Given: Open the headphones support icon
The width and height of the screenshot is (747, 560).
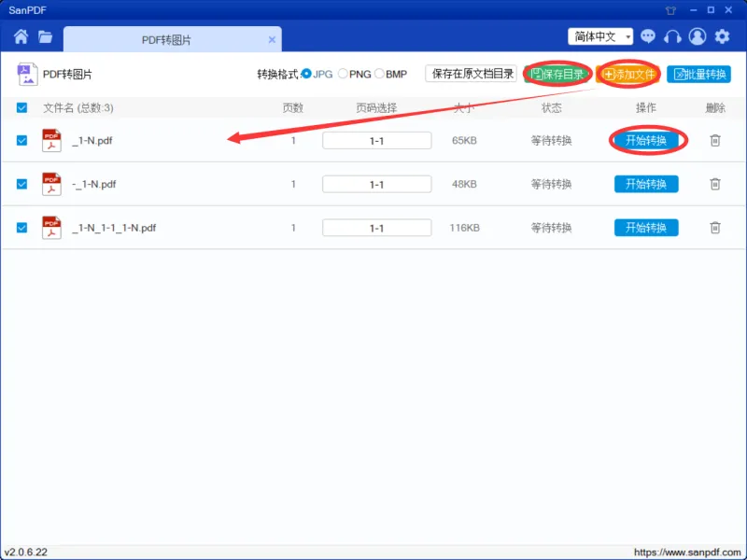Looking at the screenshot, I should point(672,36).
